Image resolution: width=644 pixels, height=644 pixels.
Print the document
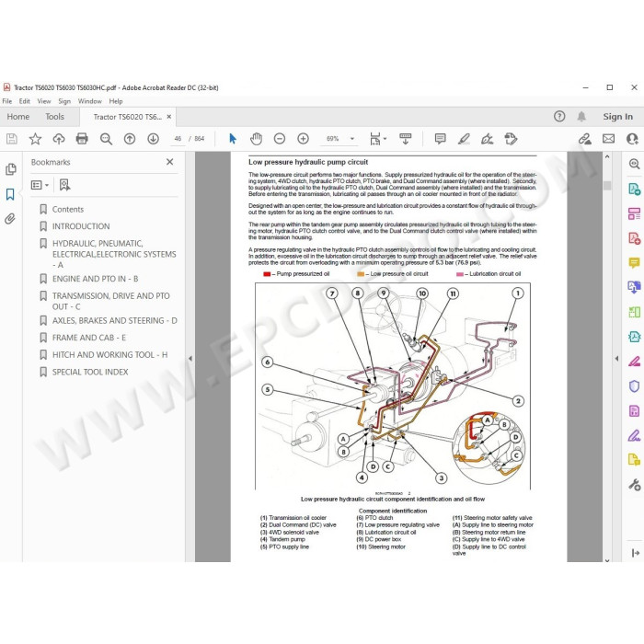82,139
